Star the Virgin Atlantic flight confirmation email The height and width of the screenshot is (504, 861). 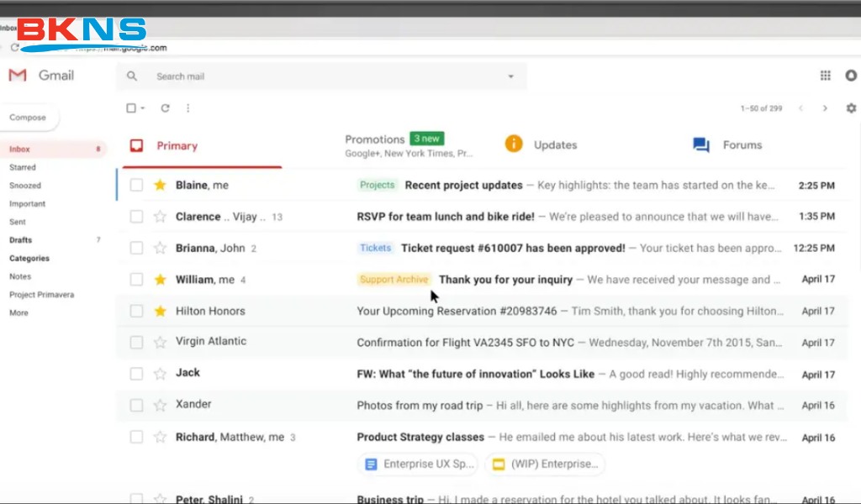[159, 341]
